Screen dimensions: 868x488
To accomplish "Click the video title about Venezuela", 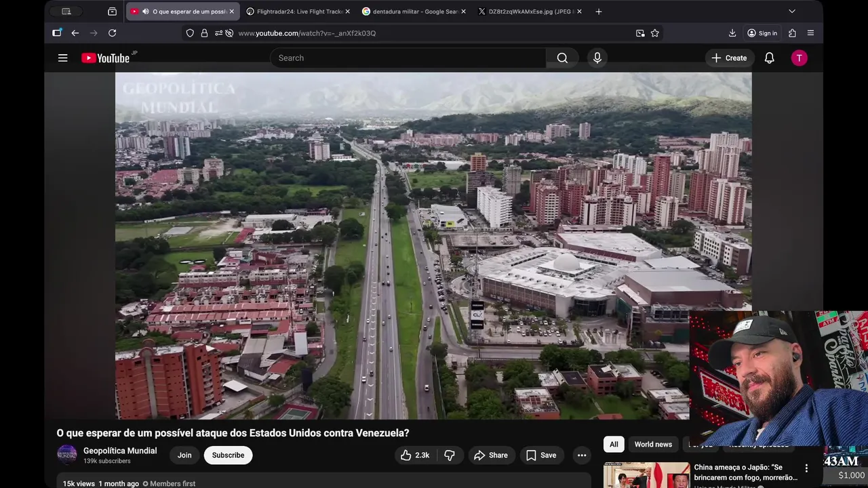I will pyautogui.click(x=233, y=433).
